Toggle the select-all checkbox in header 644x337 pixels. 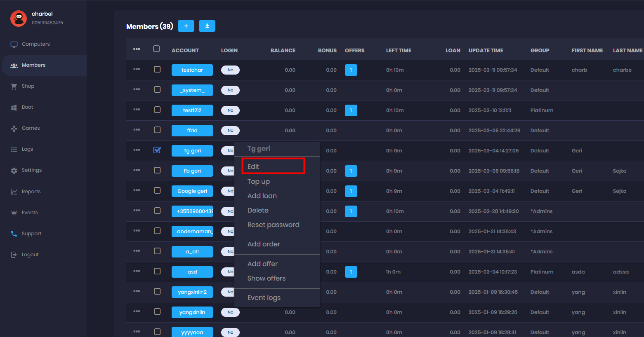pyautogui.click(x=156, y=49)
